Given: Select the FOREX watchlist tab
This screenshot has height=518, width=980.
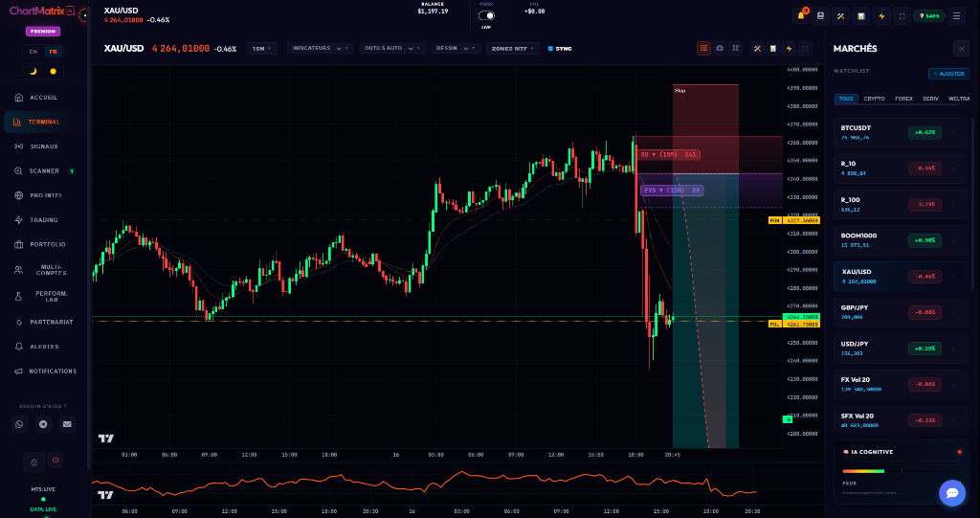Looking at the screenshot, I should pos(903,99).
